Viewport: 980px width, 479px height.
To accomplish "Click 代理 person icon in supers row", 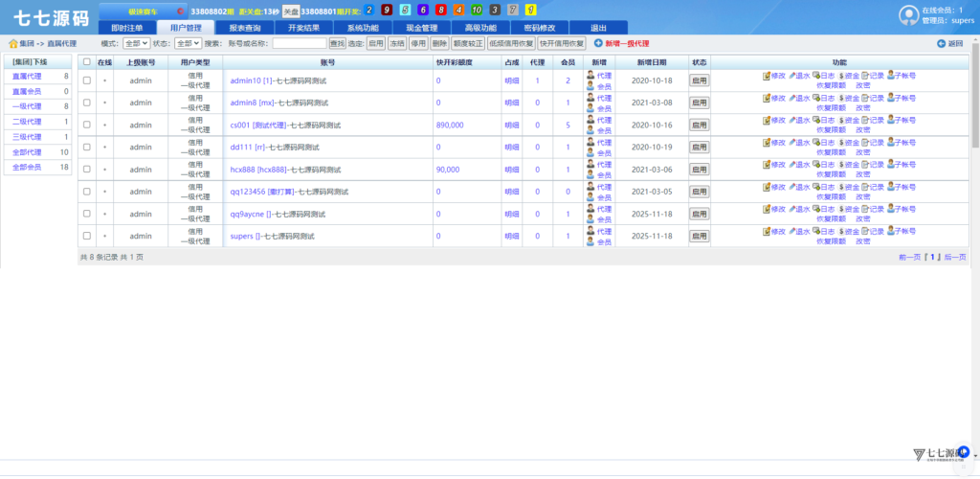I will point(590,231).
